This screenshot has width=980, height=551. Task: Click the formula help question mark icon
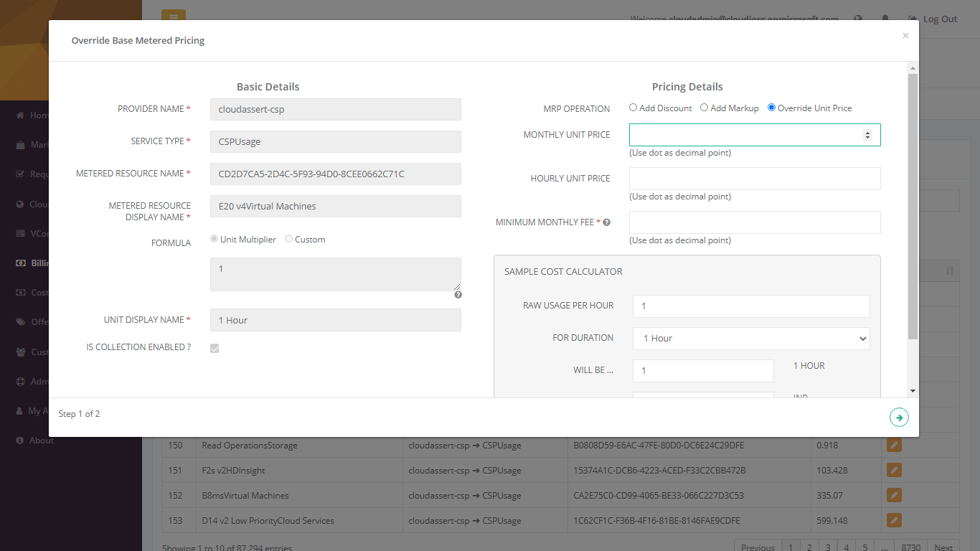[x=458, y=295]
